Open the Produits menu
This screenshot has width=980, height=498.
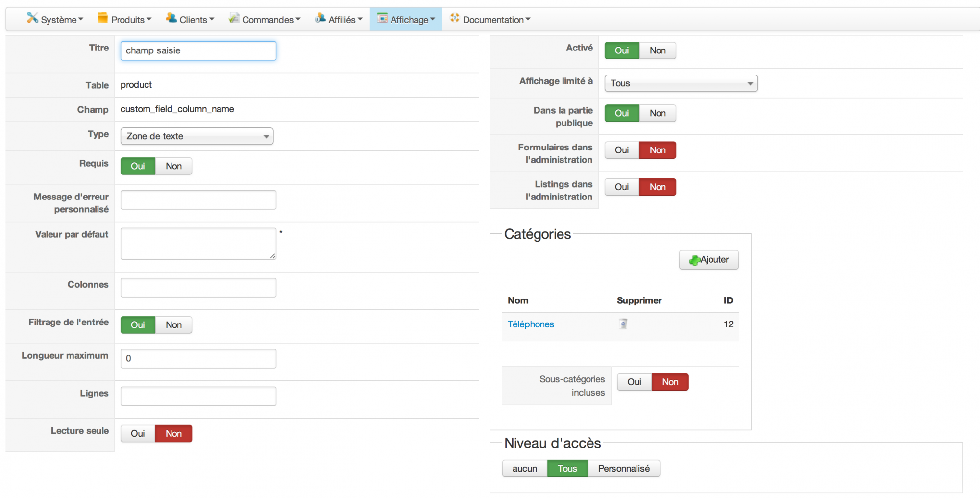point(124,20)
